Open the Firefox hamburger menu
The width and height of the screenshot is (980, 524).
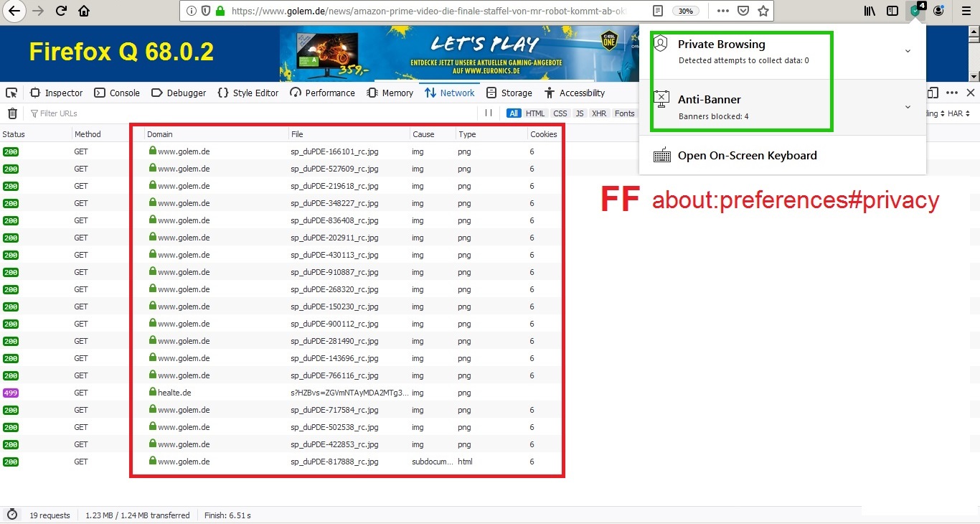click(966, 11)
